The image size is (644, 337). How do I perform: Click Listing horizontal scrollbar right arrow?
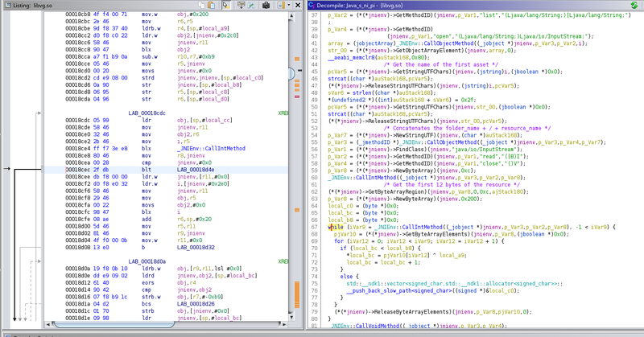pos(284,324)
